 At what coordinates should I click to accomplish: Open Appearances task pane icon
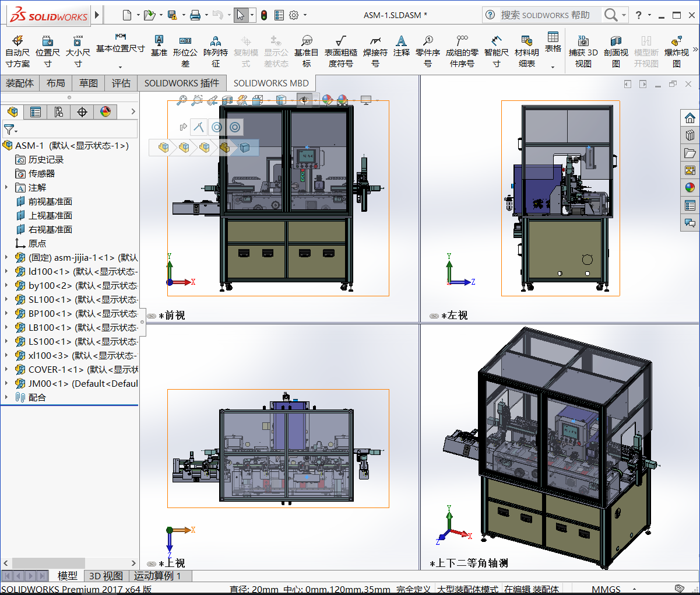690,188
